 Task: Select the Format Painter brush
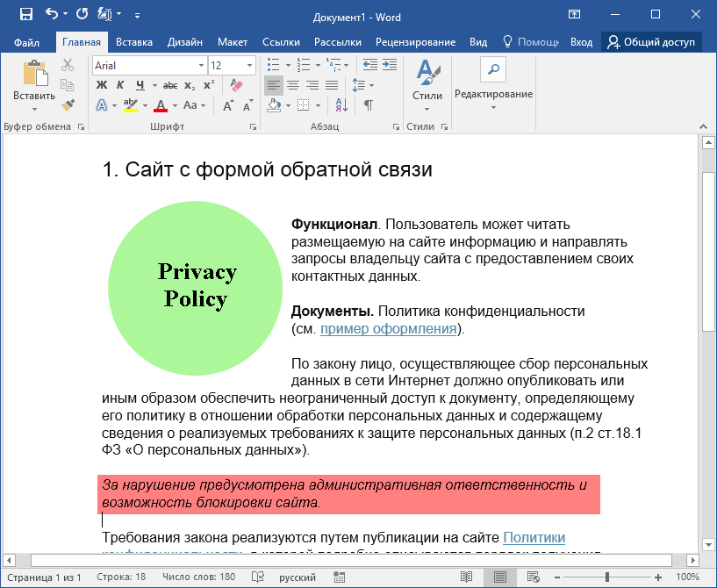tap(68, 105)
